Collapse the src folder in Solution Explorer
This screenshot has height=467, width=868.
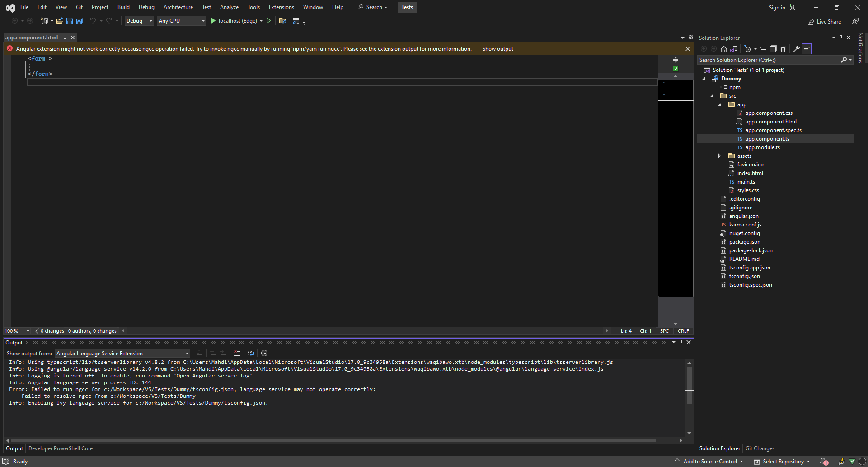pos(712,96)
